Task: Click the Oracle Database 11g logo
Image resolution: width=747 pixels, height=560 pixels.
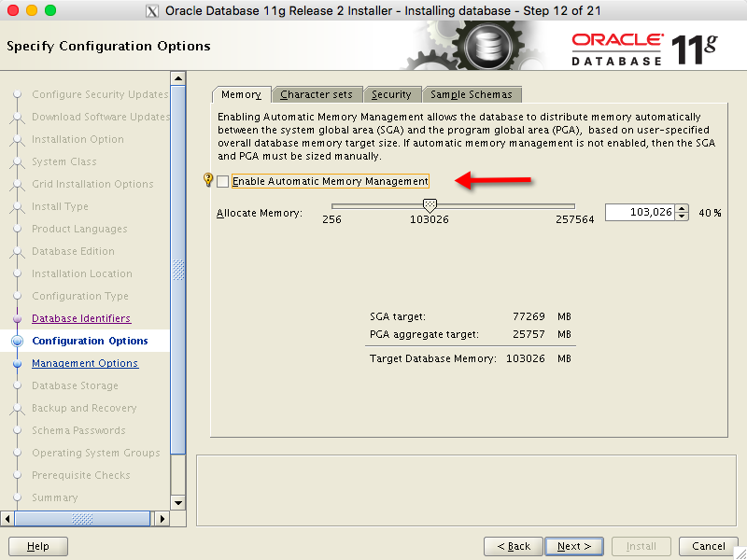Action: coord(643,48)
